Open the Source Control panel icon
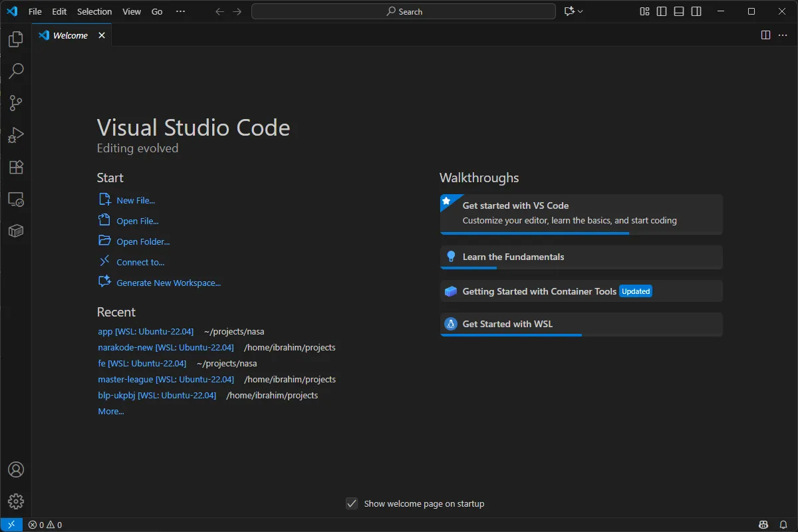798x532 pixels. click(x=15, y=102)
